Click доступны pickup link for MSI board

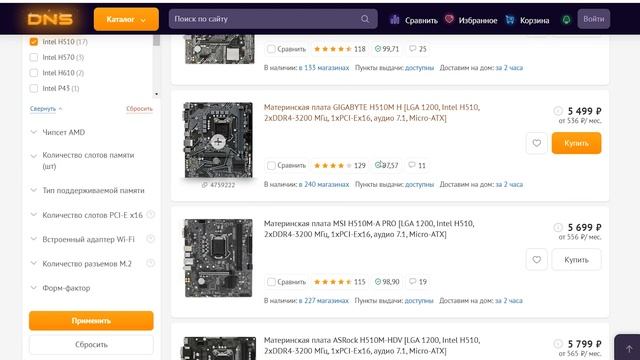419,301
